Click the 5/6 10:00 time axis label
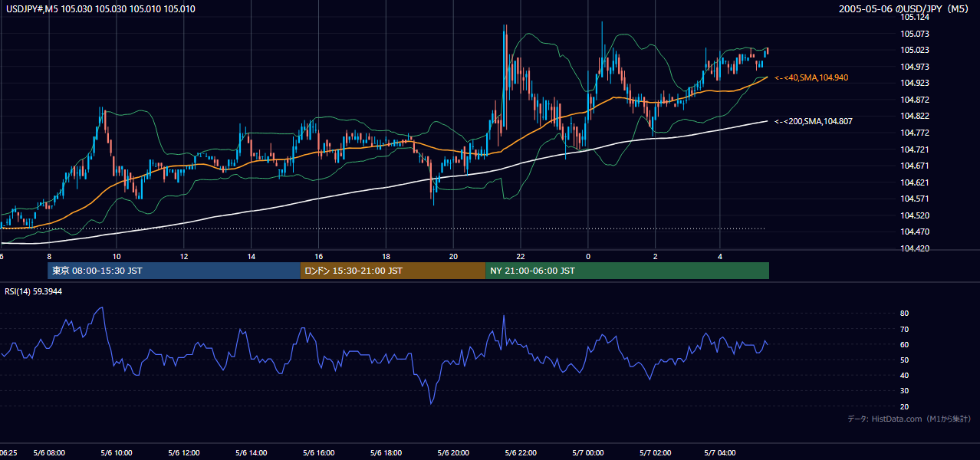 coord(117,453)
